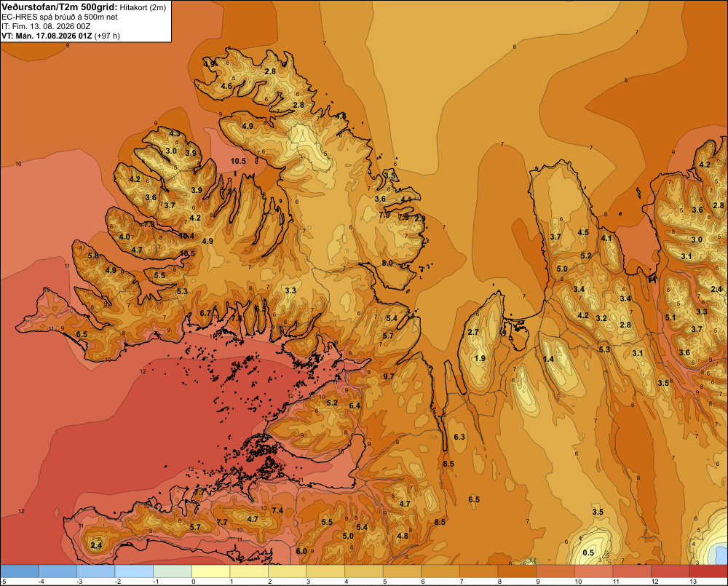
Task: Click the 1.4 temperature label
Action: 548,359
